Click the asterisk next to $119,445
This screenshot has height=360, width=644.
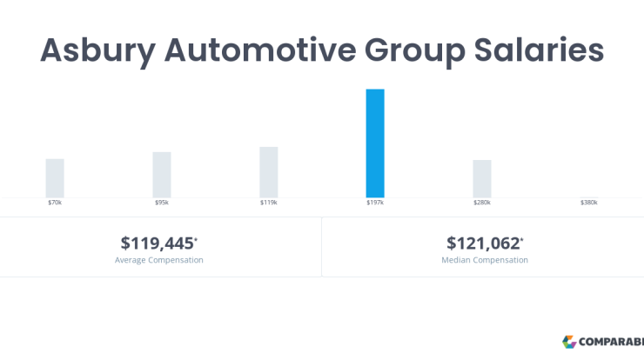(x=196, y=239)
